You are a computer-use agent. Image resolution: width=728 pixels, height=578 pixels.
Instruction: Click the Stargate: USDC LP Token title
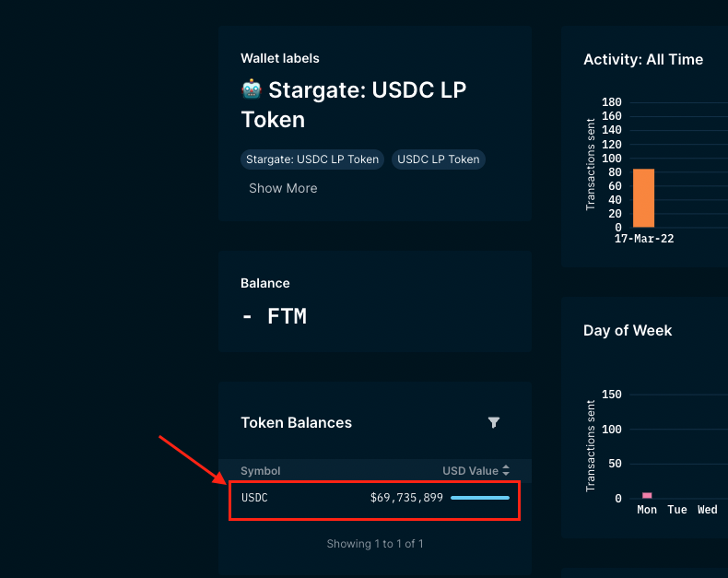pyautogui.click(x=354, y=104)
